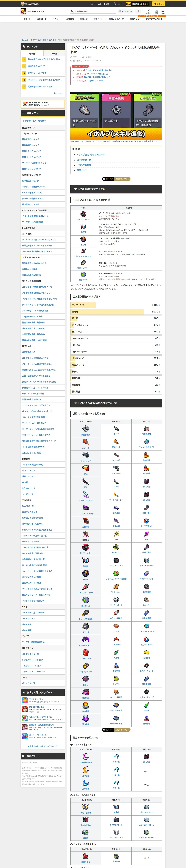
Task: Click the ショットガン skill icon
Action: pyautogui.click(x=116, y=455)
